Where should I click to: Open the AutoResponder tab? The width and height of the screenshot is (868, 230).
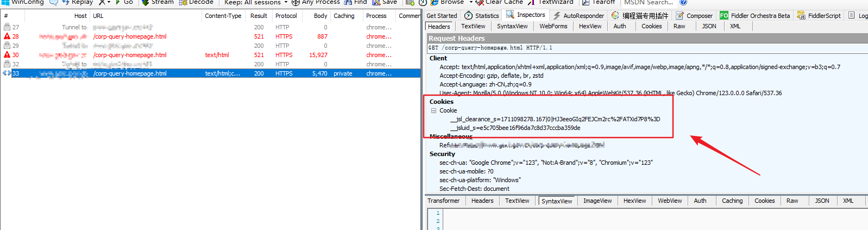tap(578, 16)
